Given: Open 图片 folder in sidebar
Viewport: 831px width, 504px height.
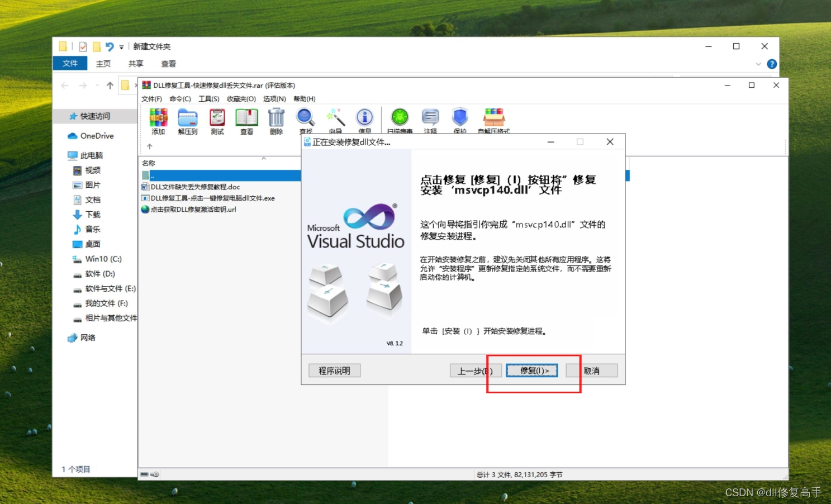Looking at the screenshot, I should [87, 185].
